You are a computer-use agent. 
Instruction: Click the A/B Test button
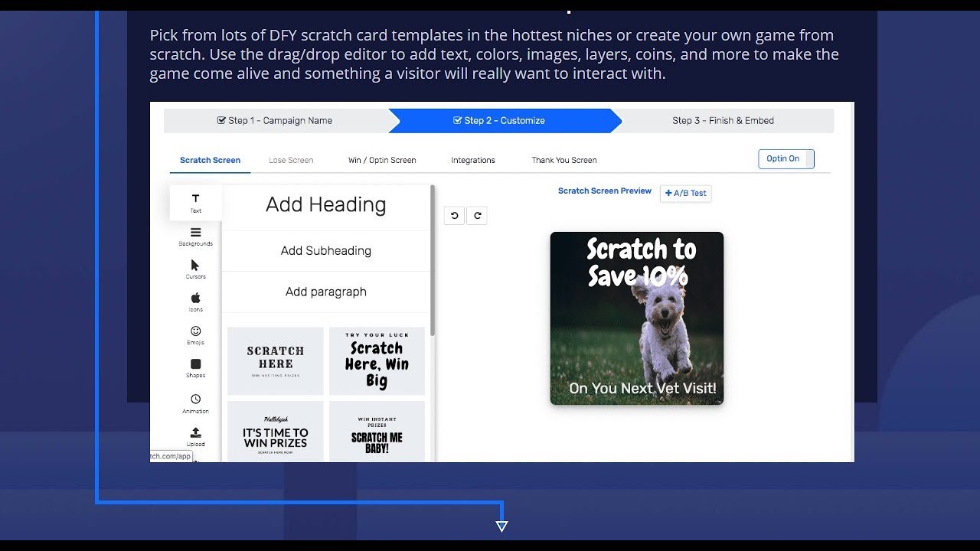(686, 194)
